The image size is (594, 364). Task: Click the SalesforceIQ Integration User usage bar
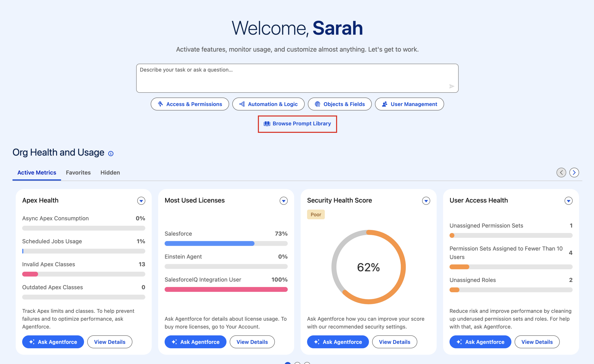pyautogui.click(x=226, y=289)
